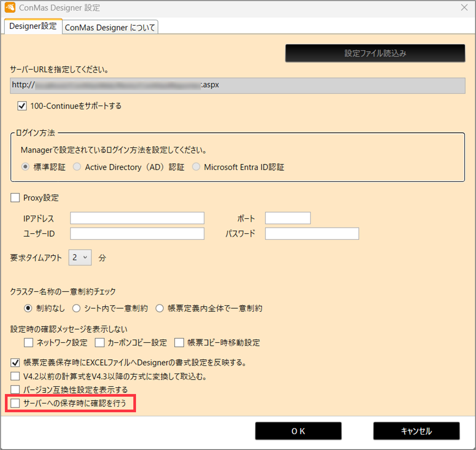Click the パスワード input field

[312, 234]
